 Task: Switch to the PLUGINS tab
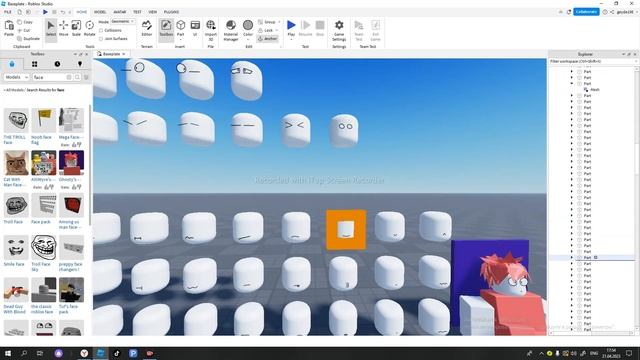(x=171, y=12)
